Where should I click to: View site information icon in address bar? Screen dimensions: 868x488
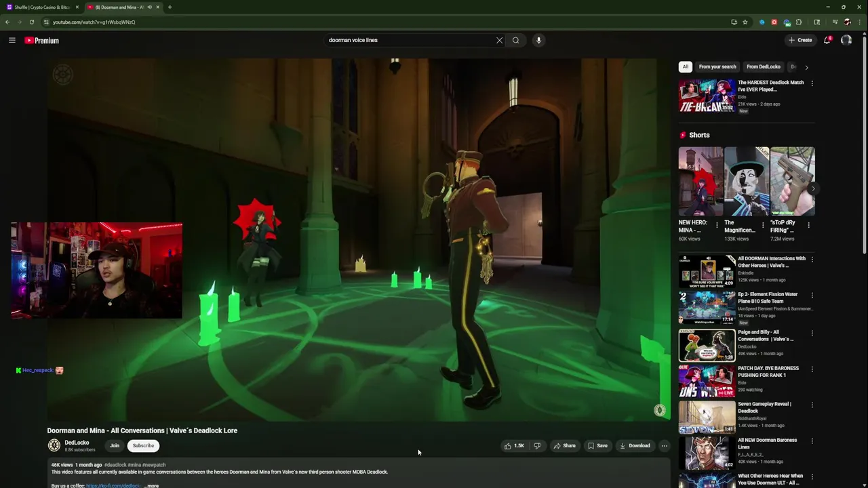[x=46, y=22]
